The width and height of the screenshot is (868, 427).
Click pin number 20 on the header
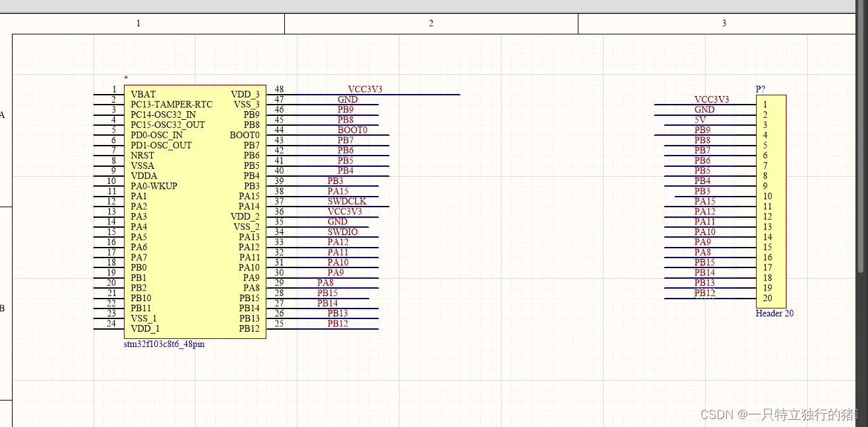tap(767, 299)
